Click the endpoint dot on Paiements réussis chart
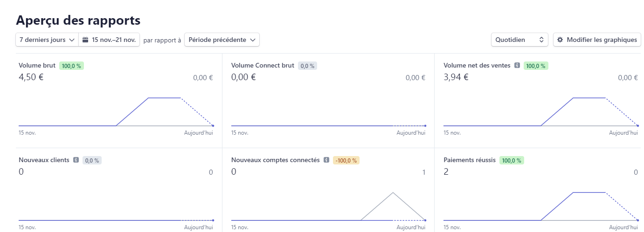Screen dimensions: 644x232 (638, 220)
